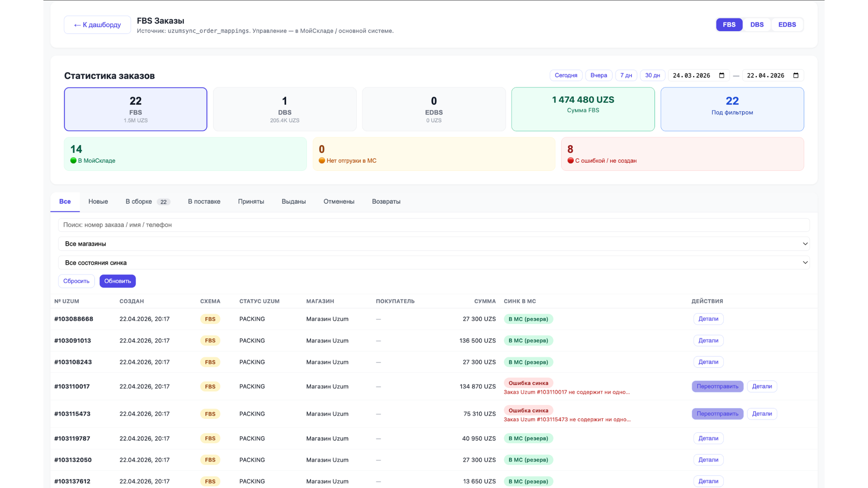
Task: Open the 'Возвраты' tab
Action: click(386, 202)
